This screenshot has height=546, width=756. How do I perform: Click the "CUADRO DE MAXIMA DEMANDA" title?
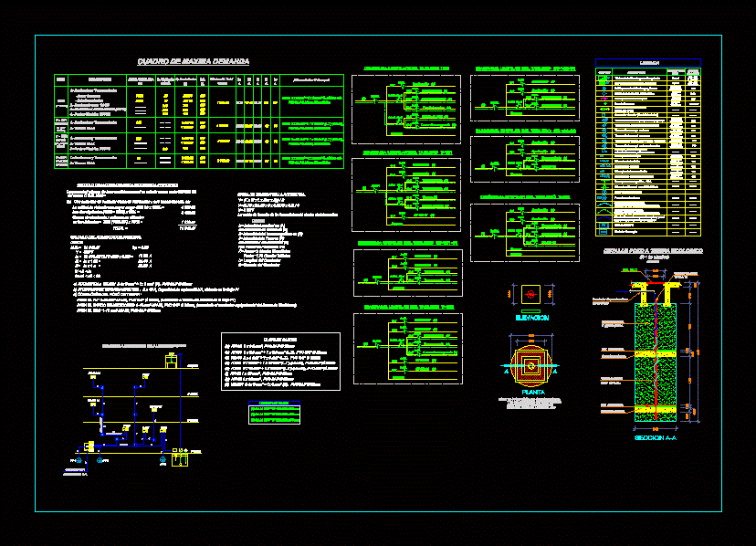(x=194, y=61)
